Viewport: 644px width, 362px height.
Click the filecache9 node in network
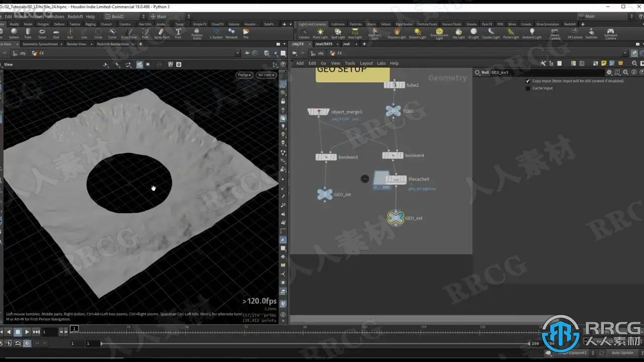point(396,179)
